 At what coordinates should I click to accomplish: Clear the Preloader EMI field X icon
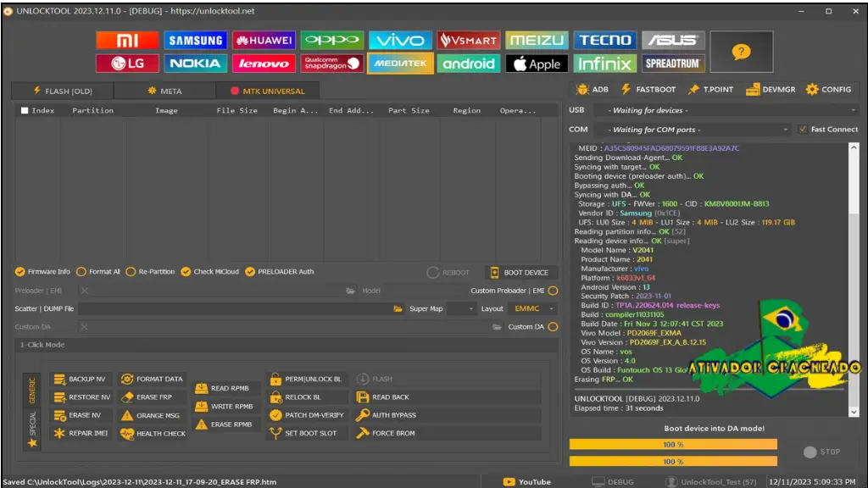(x=84, y=291)
